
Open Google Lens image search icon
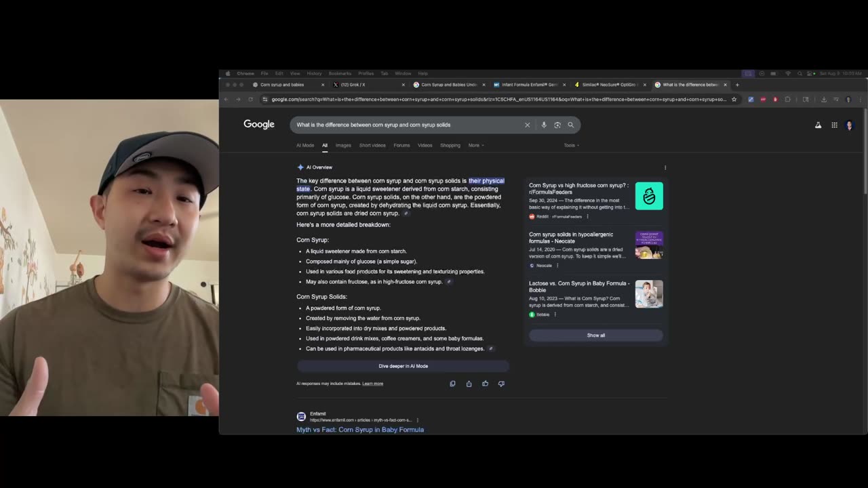pos(557,125)
